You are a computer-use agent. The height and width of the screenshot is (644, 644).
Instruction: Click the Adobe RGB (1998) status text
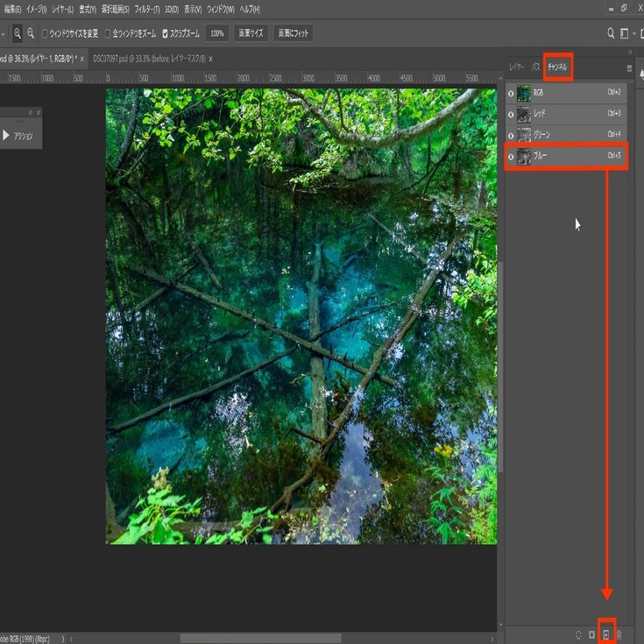tap(25, 639)
